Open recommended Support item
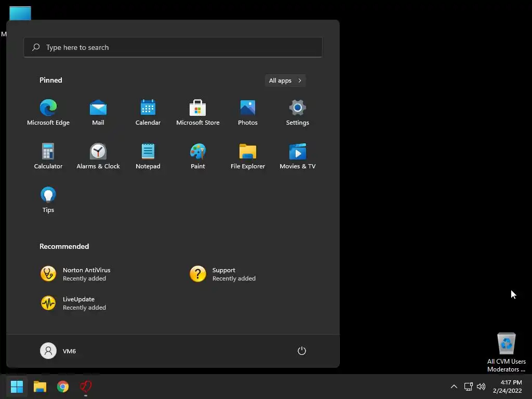Viewport: 532px width, 399px height. coord(222,274)
